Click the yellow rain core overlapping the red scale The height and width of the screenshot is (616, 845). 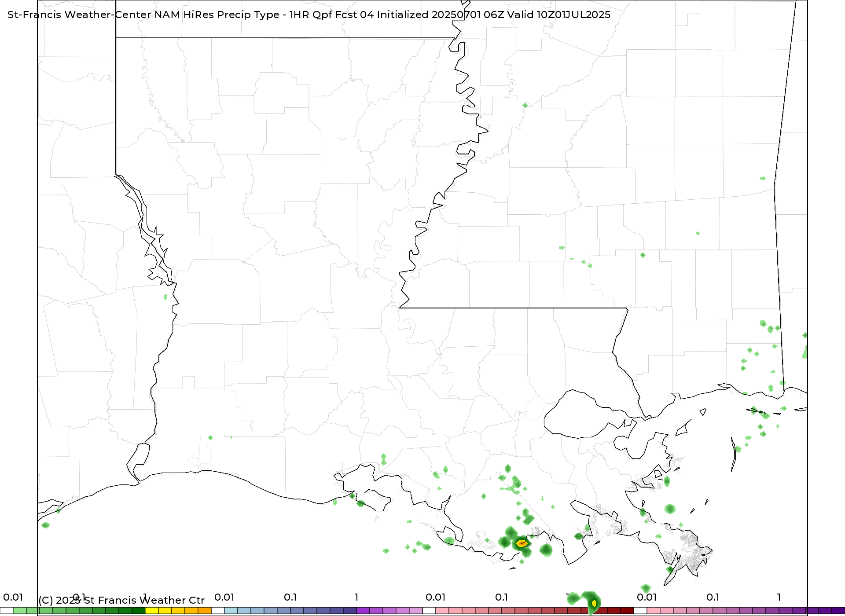coord(594,603)
